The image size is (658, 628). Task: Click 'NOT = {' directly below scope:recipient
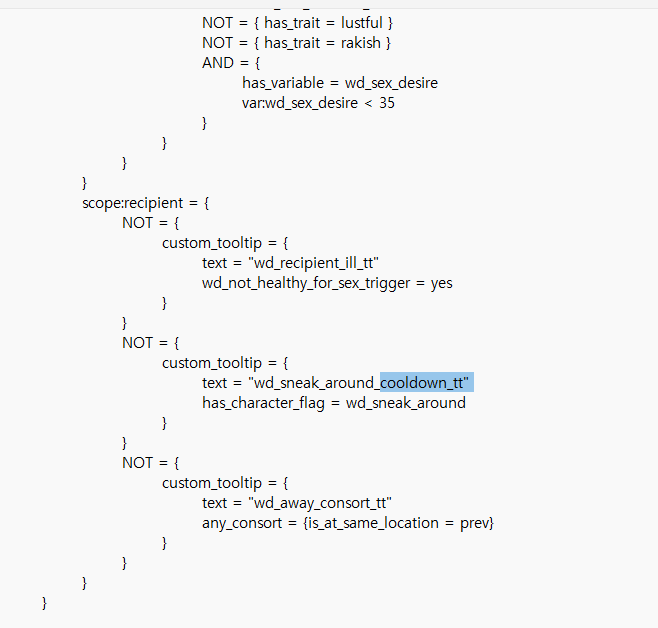pyautogui.click(x=150, y=223)
